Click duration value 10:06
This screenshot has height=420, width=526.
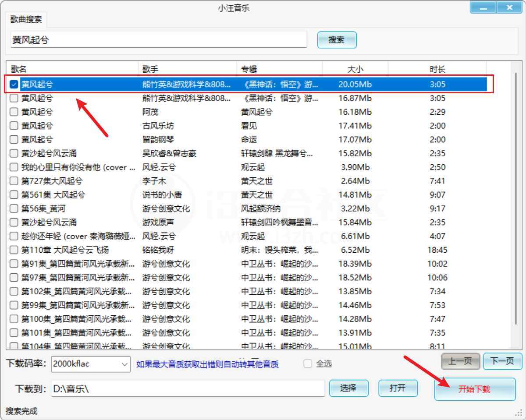pos(437,277)
